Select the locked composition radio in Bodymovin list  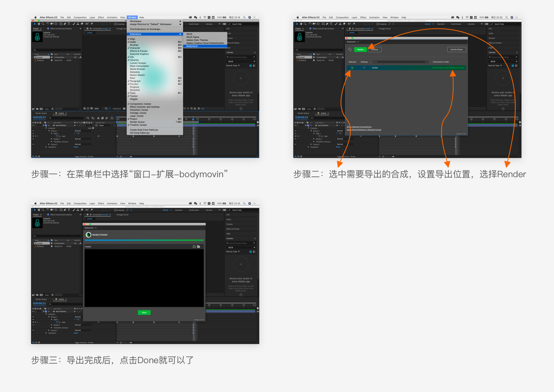(352, 68)
